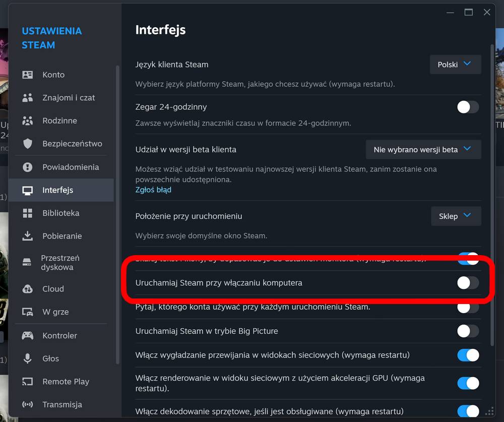504x422 pixels.
Task: Toggle the Big Picture startup switch
Action: (468, 331)
